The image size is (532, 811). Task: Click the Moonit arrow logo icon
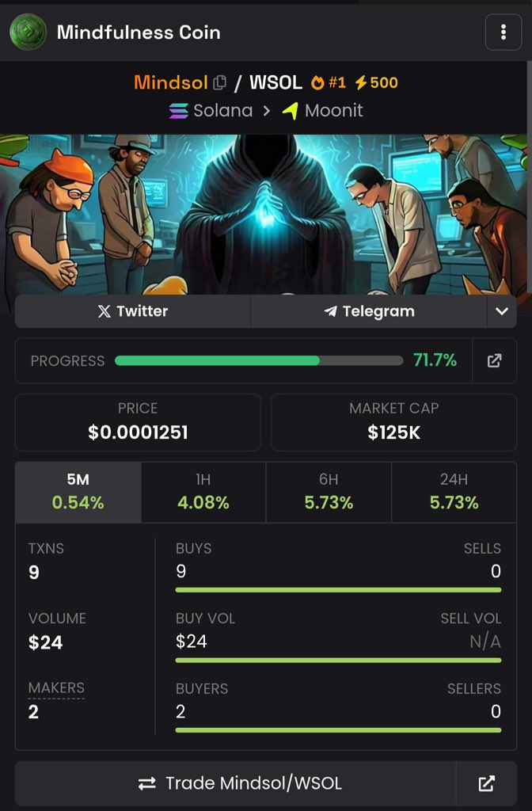coord(291,111)
